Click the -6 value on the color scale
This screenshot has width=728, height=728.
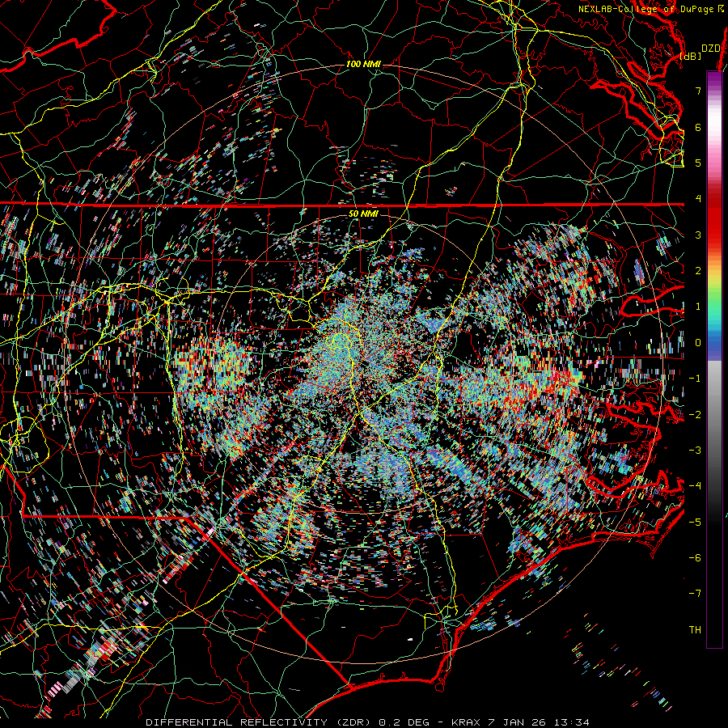pyautogui.click(x=695, y=558)
